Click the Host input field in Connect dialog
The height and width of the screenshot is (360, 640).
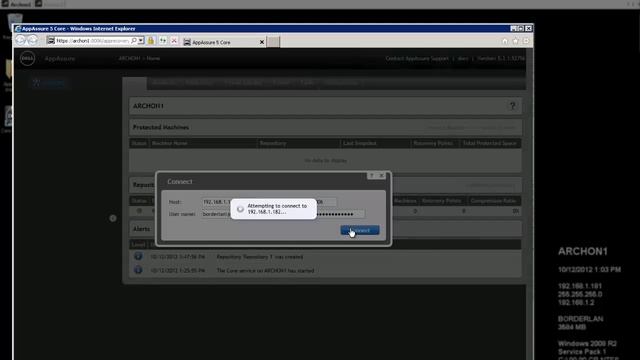click(x=216, y=202)
